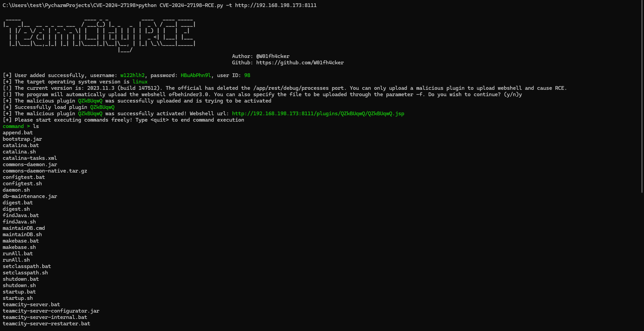Click startup.sh file name

coord(18,298)
